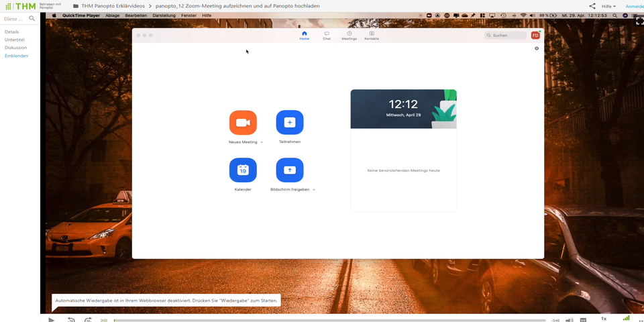This screenshot has width=644, height=322.
Task: Open the Hilfe menu in macOS menu bar
Action: pos(207,15)
